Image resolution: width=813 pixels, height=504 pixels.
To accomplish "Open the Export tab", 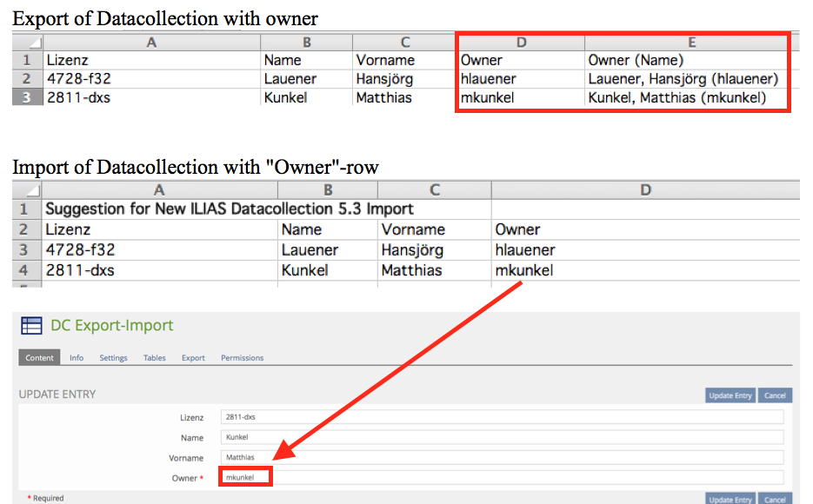I will [x=193, y=358].
